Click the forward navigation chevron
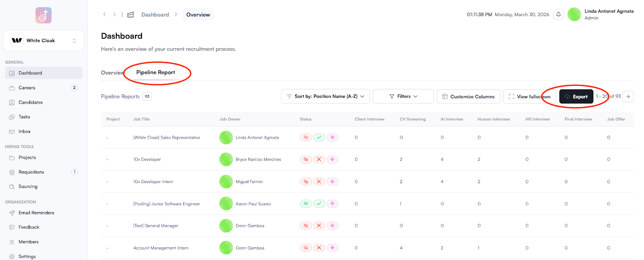This screenshot has height=260, width=644. click(115, 14)
